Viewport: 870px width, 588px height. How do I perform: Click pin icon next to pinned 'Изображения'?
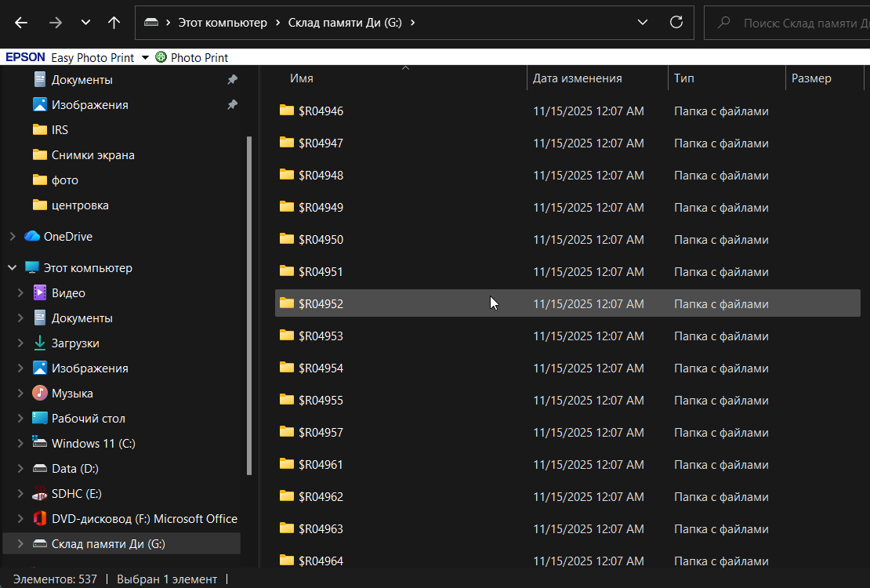pos(233,104)
